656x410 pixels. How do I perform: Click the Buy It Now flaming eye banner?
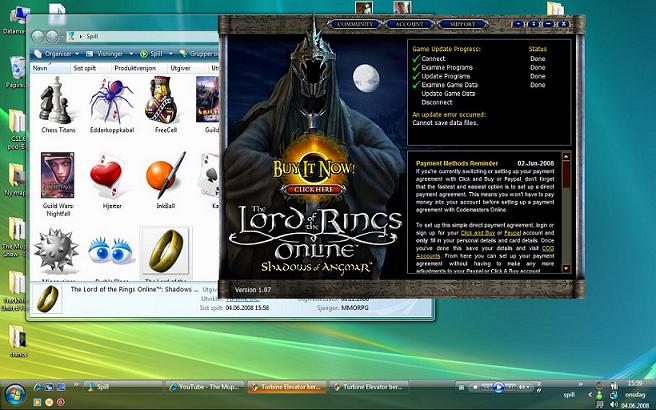pyautogui.click(x=314, y=169)
